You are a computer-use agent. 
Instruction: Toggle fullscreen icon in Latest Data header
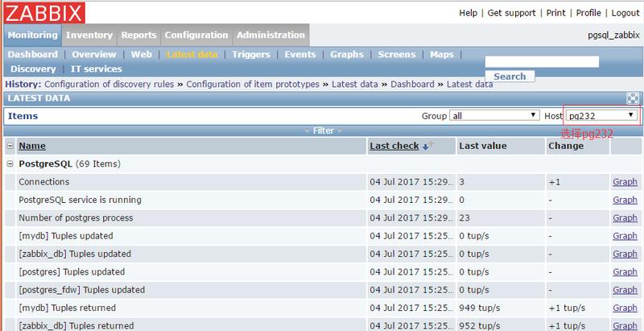633,98
